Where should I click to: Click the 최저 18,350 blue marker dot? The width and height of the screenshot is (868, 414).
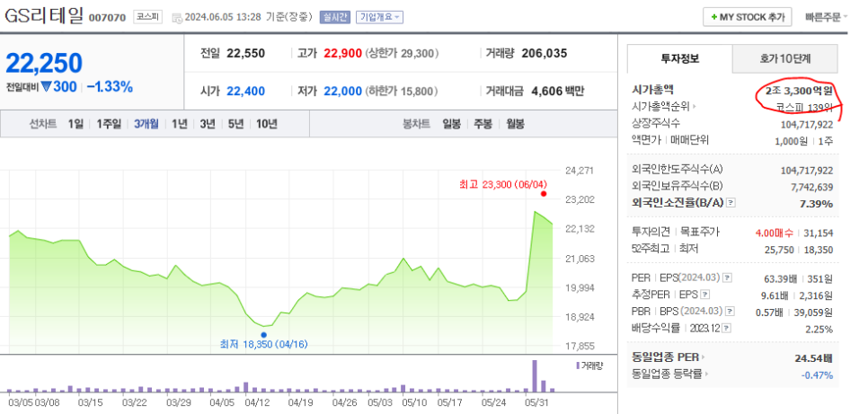point(263,335)
